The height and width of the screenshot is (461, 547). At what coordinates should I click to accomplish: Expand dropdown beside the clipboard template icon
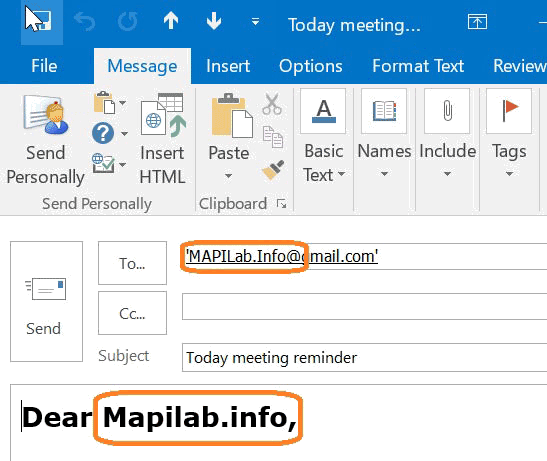[x=123, y=103]
